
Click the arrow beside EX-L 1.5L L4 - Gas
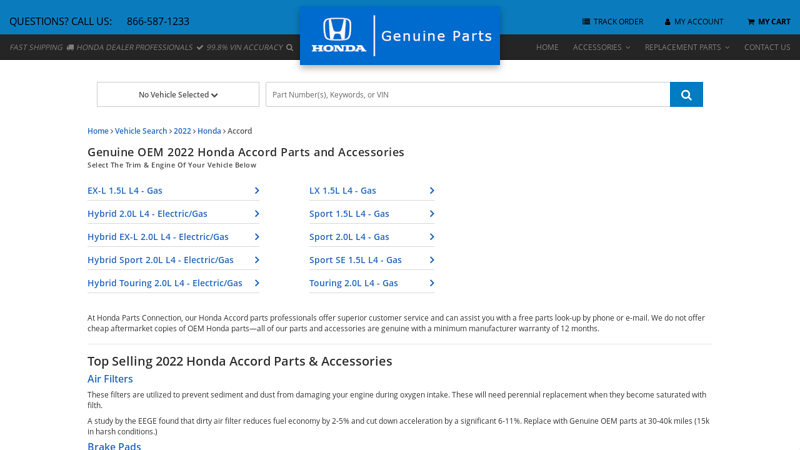tap(257, 190)
